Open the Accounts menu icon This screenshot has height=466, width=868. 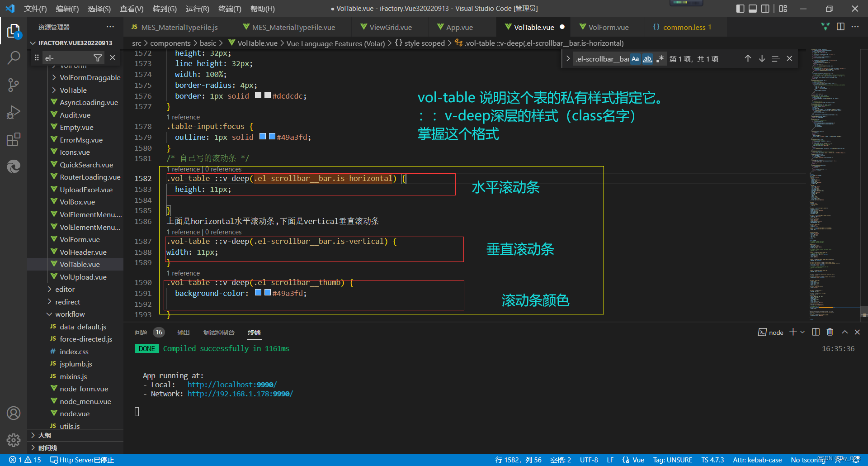[x=14, y=413]
